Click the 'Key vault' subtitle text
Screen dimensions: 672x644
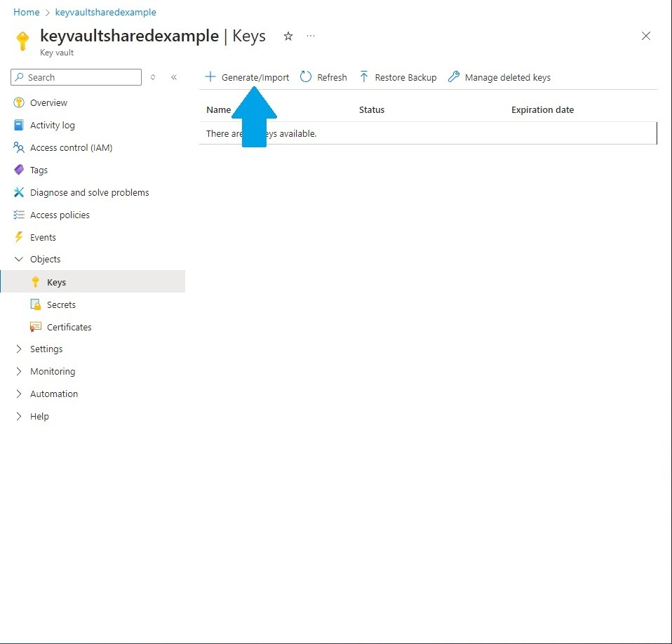tap(57, 53)
